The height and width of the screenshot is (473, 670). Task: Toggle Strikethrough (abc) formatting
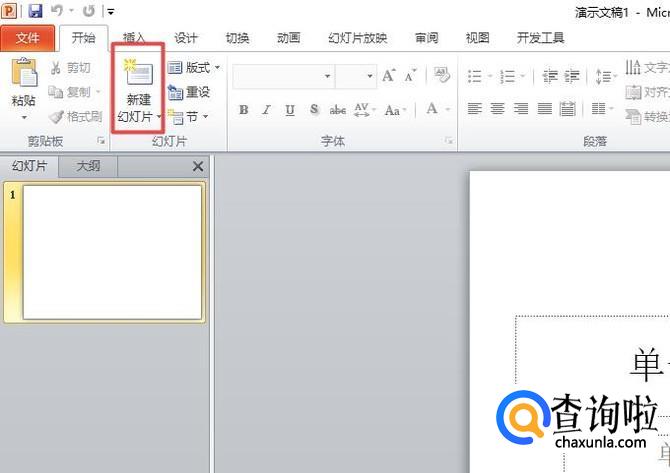338,110
